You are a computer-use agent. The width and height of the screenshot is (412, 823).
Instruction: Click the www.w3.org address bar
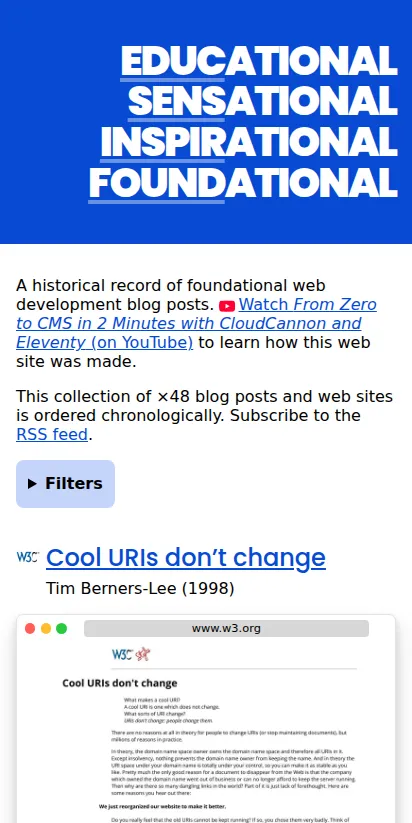(226, 628)
